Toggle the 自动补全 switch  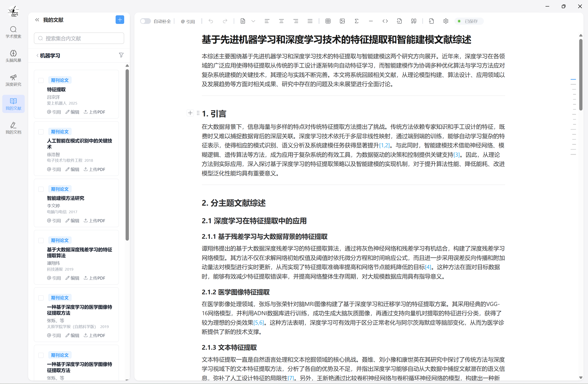click(x=145, y=21)
